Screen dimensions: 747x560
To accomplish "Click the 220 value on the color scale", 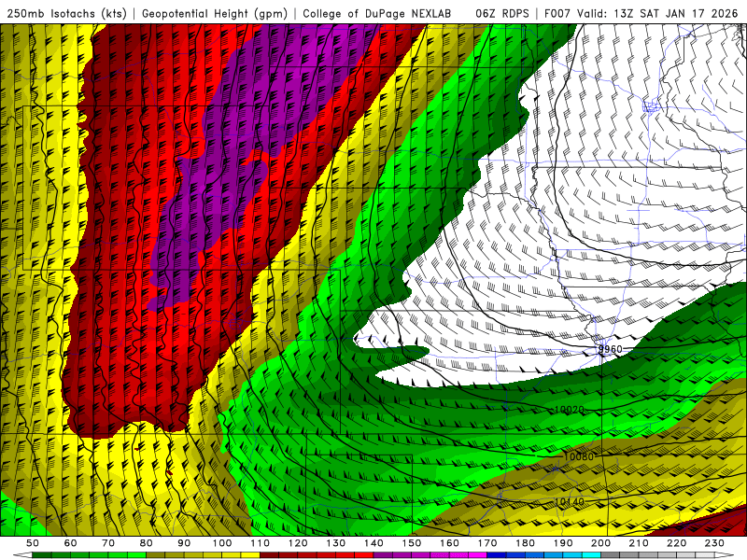I will (x=676, y=543).
